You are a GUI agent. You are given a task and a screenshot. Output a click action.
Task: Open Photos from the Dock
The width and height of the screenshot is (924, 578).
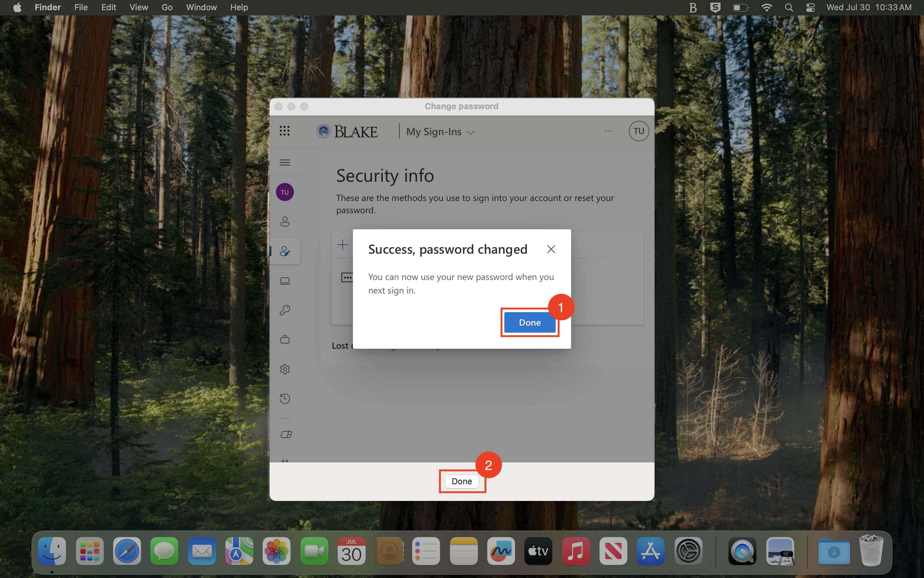point(277,551)
